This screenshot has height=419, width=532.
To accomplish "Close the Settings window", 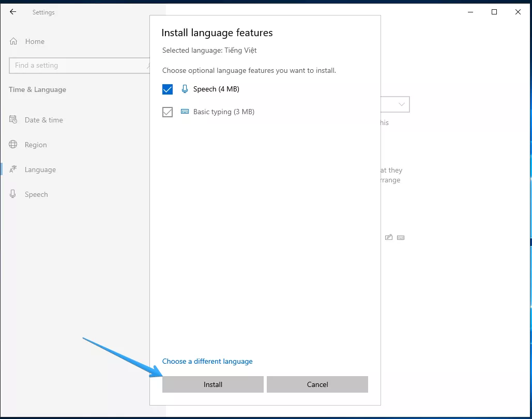I will click(x=518, y=12).
